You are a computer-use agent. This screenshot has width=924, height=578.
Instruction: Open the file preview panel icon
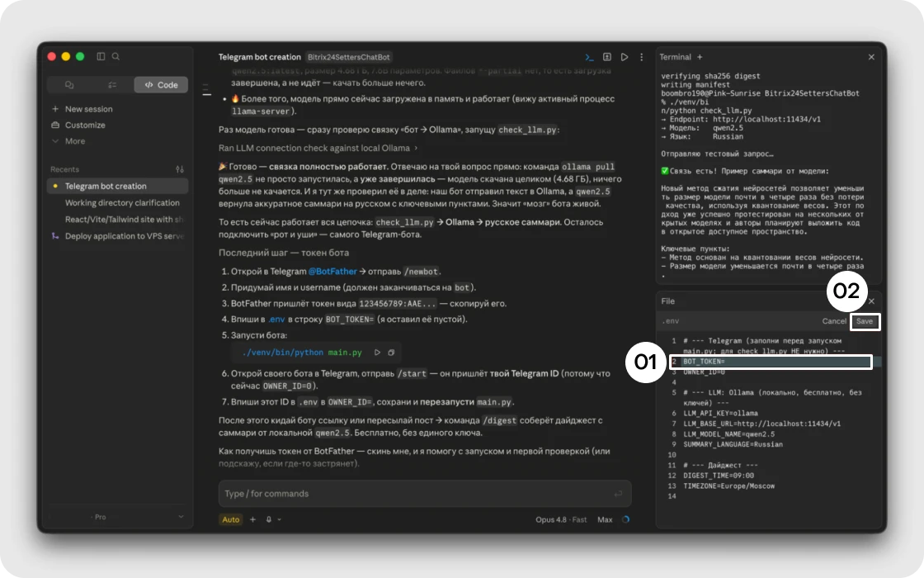(607, 57)
